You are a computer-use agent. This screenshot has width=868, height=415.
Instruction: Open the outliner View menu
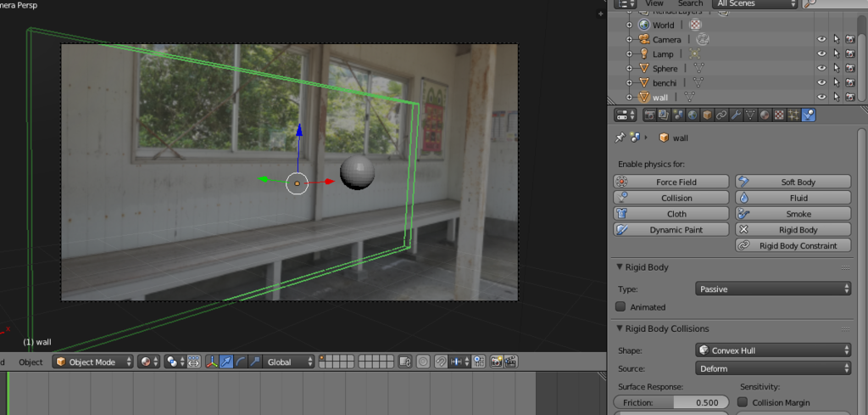coord(654,3)
